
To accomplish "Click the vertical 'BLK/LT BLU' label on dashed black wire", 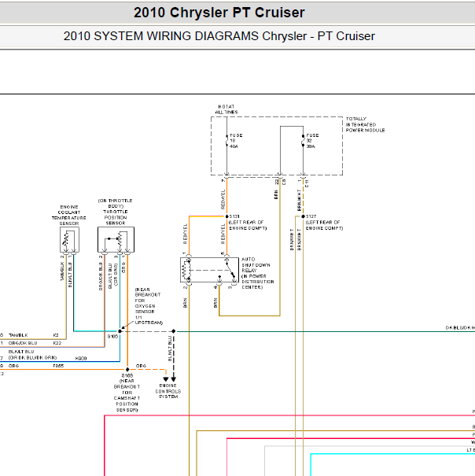I will point(170,349).
